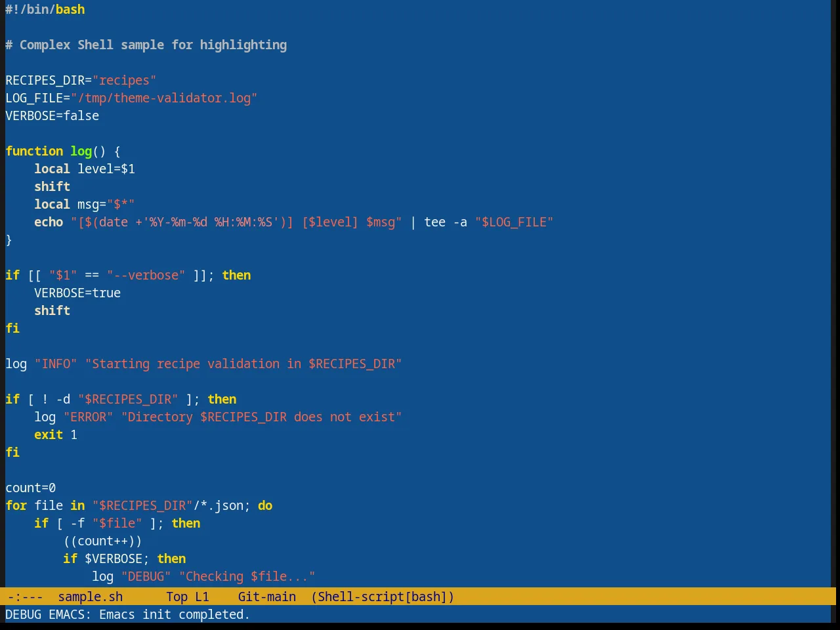Click the ((count++)) expression
Viewport: 840px width, 630px height.
[x=103, y=541]
